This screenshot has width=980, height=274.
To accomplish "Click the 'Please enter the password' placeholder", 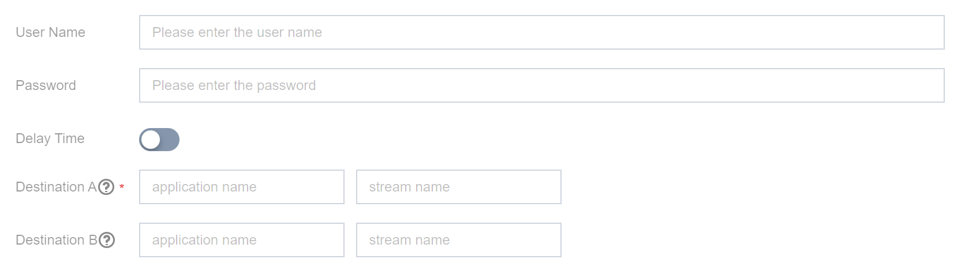I will point(234,85).
